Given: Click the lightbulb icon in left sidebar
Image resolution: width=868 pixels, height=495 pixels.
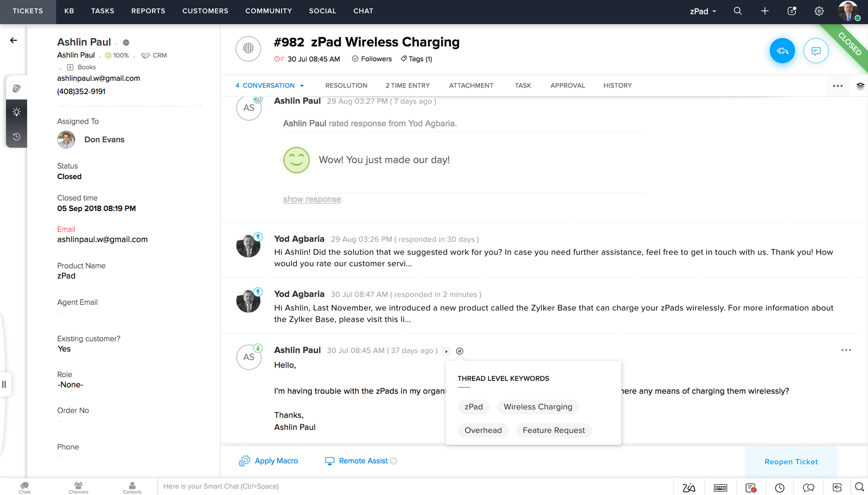Looking at the screenshot, I should (17, 112).
